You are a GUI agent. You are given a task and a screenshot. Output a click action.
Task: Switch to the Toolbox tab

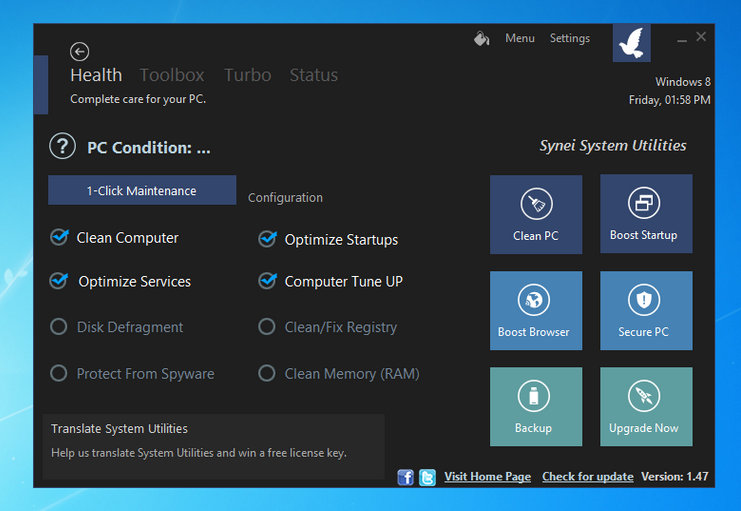pyautogui.click(x=172, y=75)
